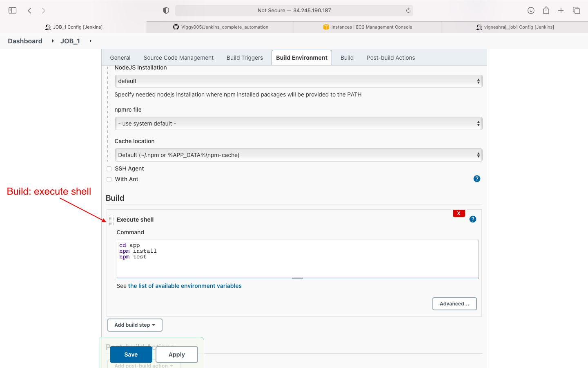The width and height of the screenshot is (588, 368).
Task: Select the Build Environment tab
Action: [302, 58]
